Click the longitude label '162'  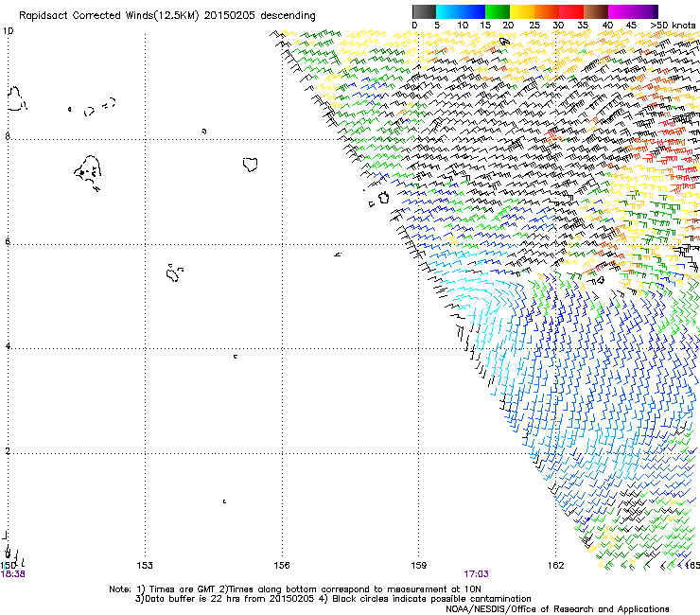tap(556, 566)
